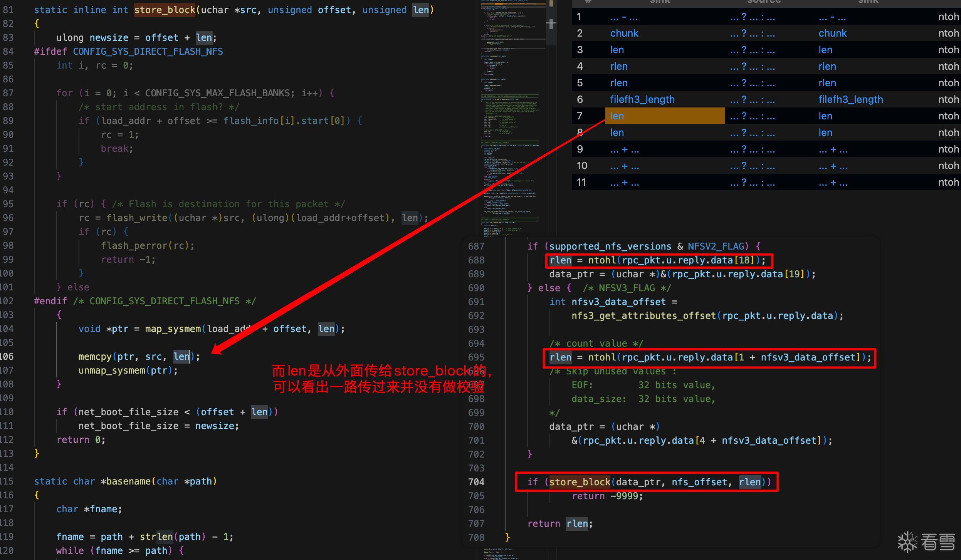Click the 'NFSV3_FLAG' comment on line 690
This screenshot has height=560, width=961.
point(627,288)
